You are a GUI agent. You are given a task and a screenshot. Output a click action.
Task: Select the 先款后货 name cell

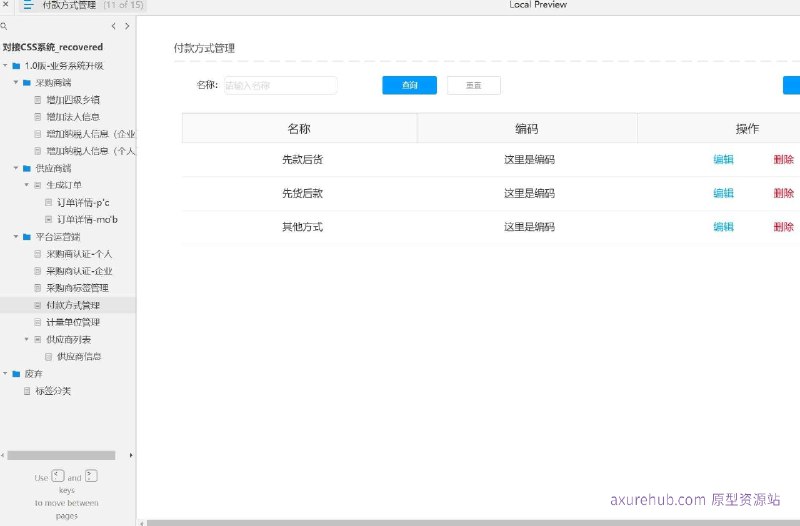tap(303, 159)
